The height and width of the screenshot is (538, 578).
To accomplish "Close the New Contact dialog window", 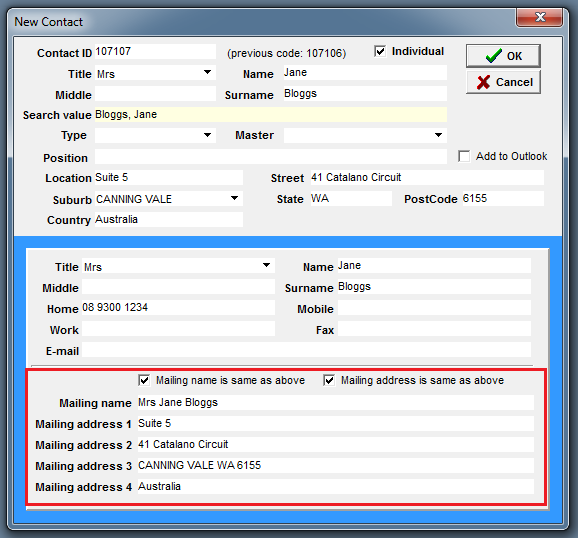I will [x=539, y=17].
